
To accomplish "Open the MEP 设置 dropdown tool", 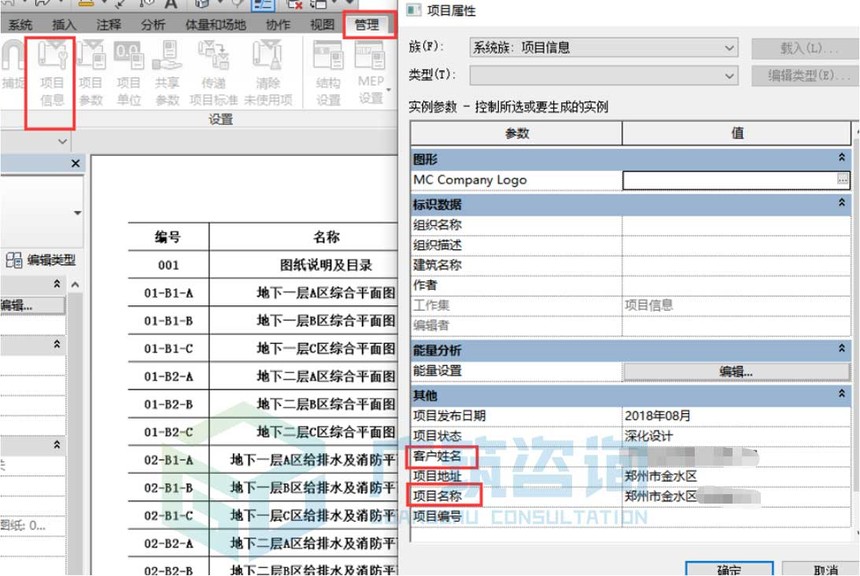I will tap(371, 74).
